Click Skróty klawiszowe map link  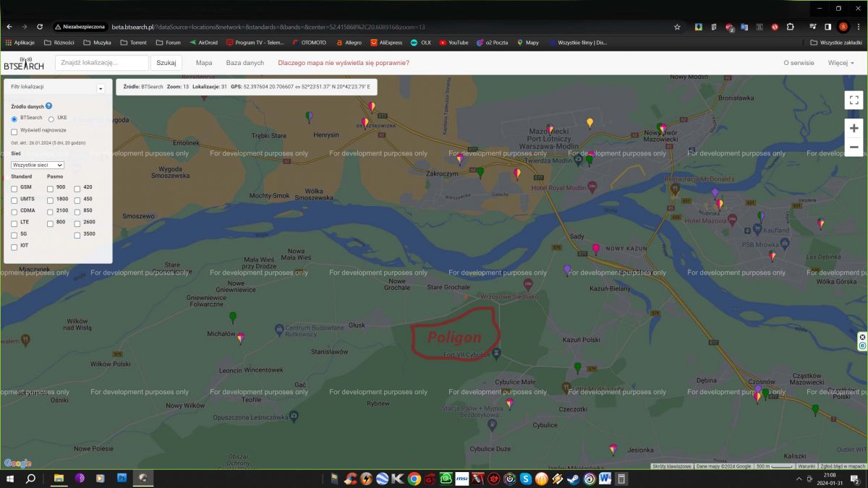pyautogui.click(x=671, y=466)
